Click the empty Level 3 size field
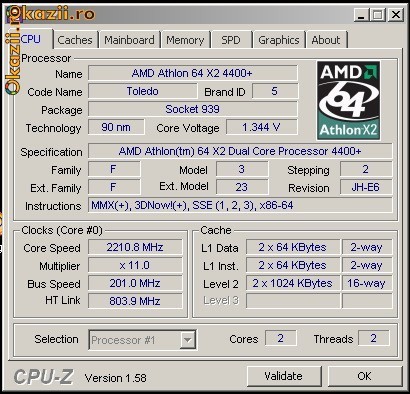This screenshot has height=394, width=410. [293, 301]
